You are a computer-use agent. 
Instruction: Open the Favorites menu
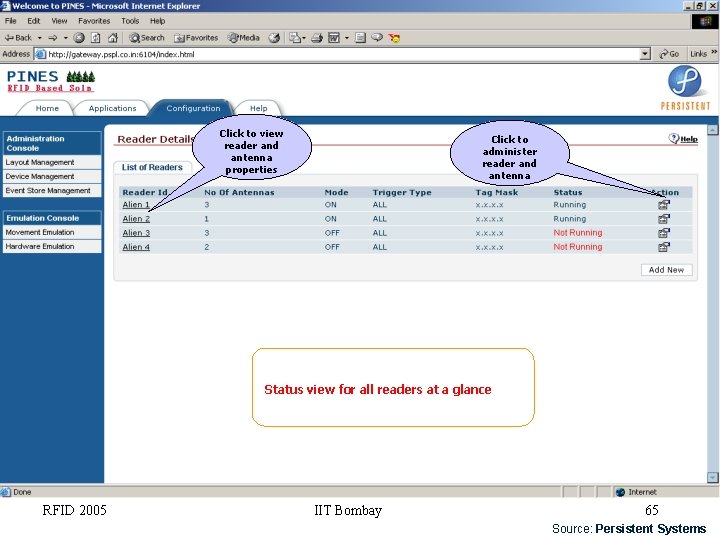pyautogui.click(x=94, y=21)
